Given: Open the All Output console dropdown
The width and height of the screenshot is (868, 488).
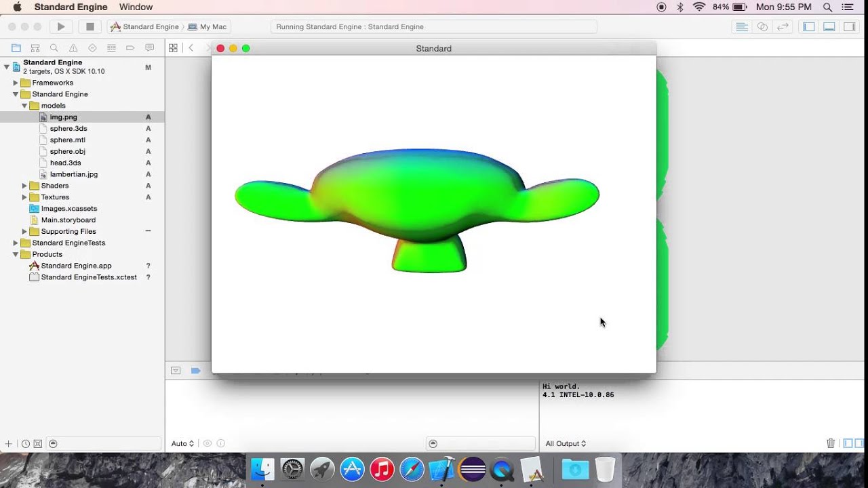Looking at the screenshot, I should (x=566, y=444).
